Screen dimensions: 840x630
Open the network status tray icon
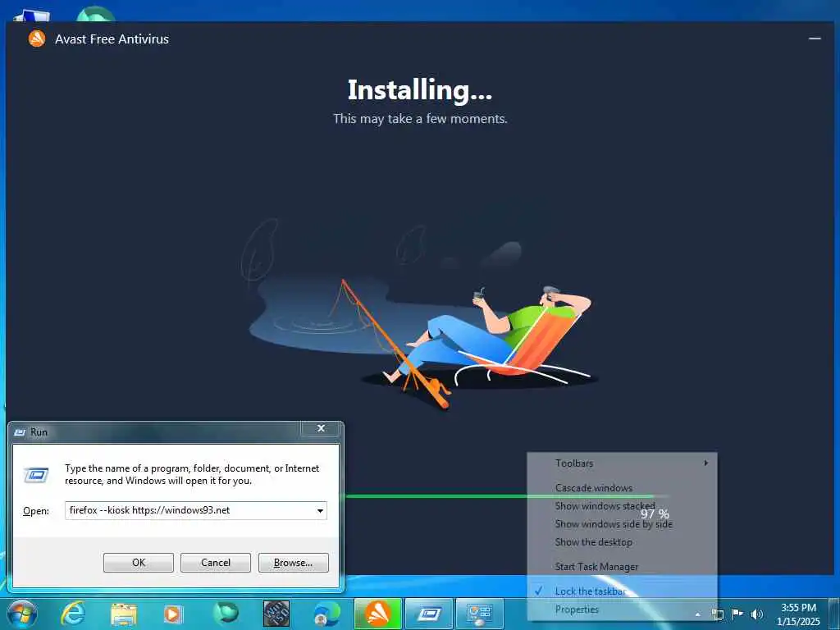(x=718, y=614)
